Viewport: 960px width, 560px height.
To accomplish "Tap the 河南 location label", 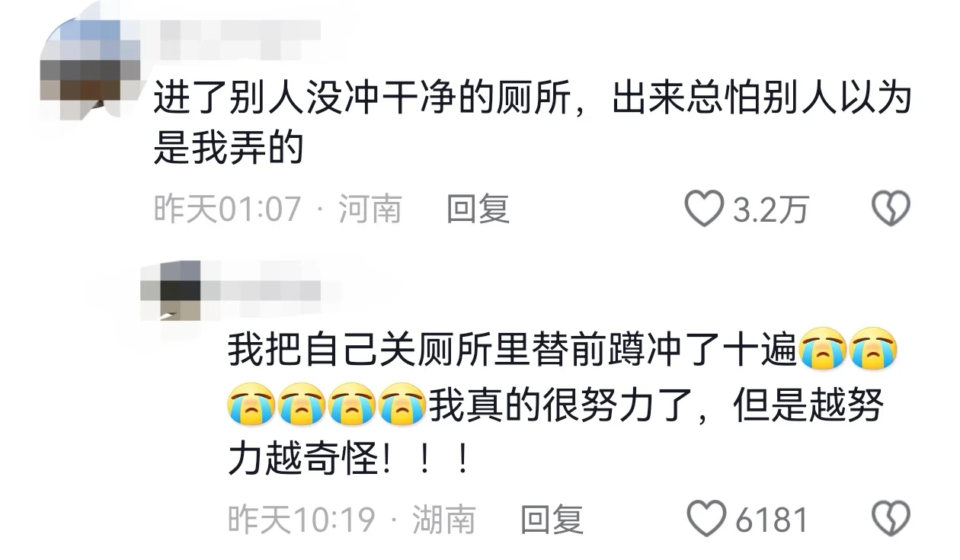I will pos(370,209).
